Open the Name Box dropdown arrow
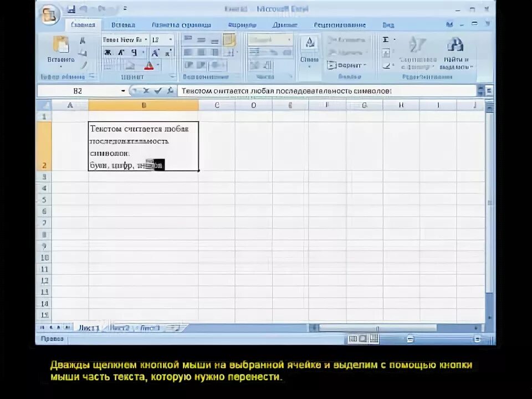Screen dimensions: 532x399 (x=123, y=91)
